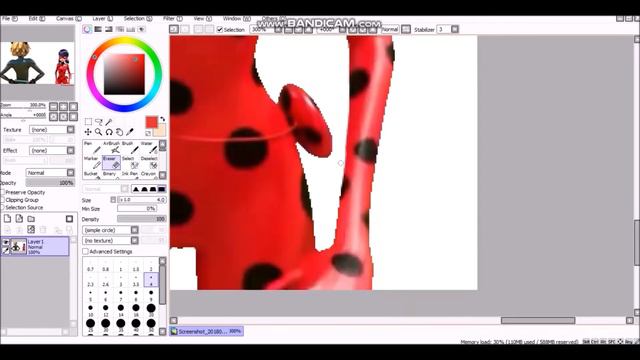Image resolution: width=640 pixels, height=360 pixels.
Task: Toggle the Selection checkbox in toolbar
Action: pos(220,29)
